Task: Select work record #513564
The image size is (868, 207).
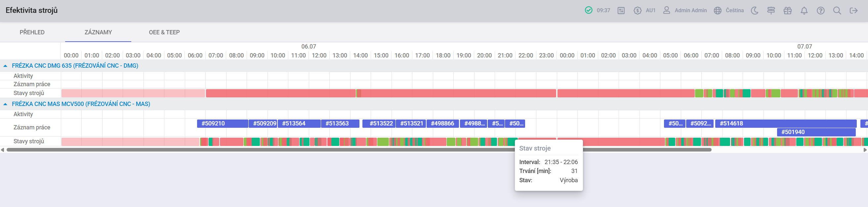Action: [x=299, y=123]
